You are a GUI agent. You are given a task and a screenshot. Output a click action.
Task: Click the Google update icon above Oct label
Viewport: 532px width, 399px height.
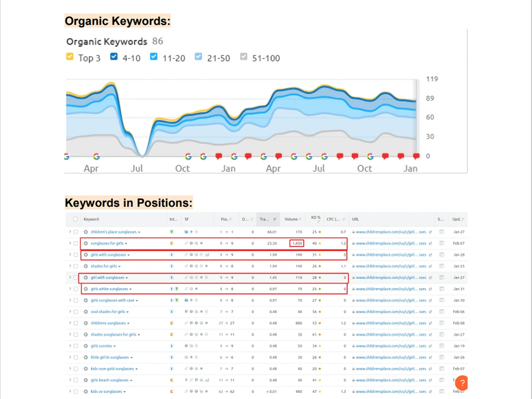point(188,156)
